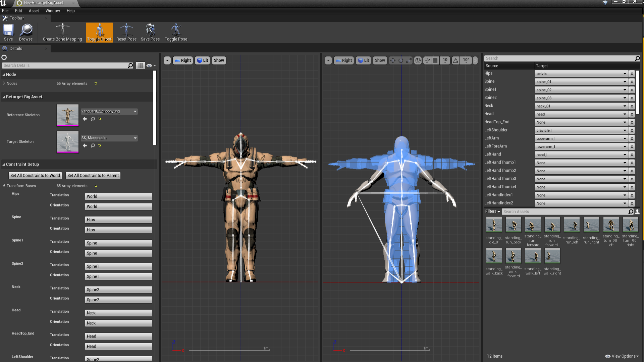Disable the highlighted Toggle Ghost mode
The image size is (644, 362).
[x=99, y=32]
